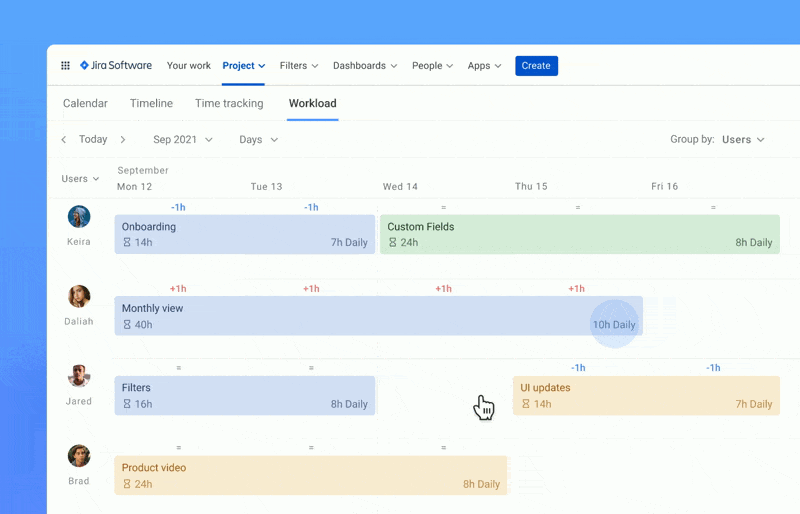Open the Dashboards menu
The width and height of the screenshot is (800, 514).
click(x=365, y=66)
